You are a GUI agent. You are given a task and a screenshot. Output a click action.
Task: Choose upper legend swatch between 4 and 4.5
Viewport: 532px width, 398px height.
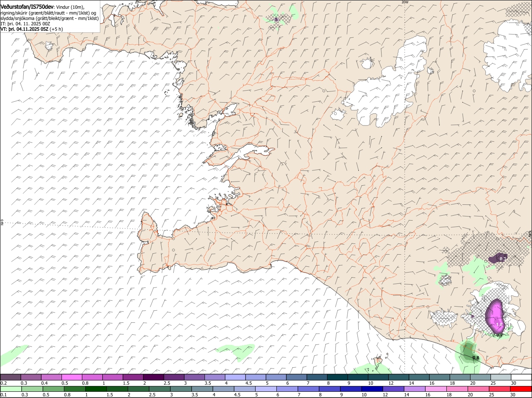pos(235,377)
